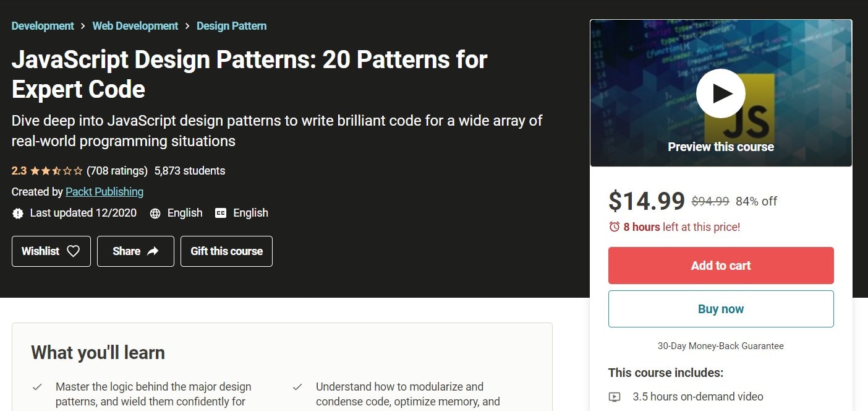Click the on-demand video icon
This screenshot has width=868, height=411.
pos(615,396)
